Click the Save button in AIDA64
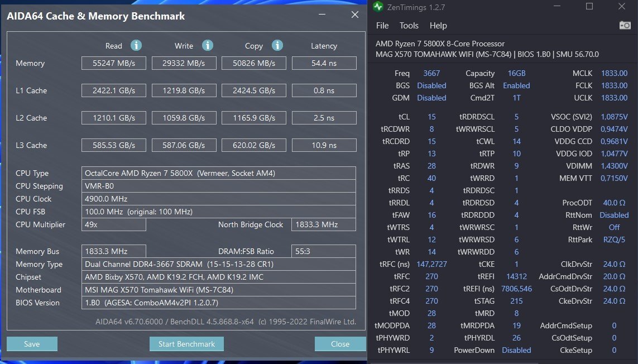 [32, 344]
